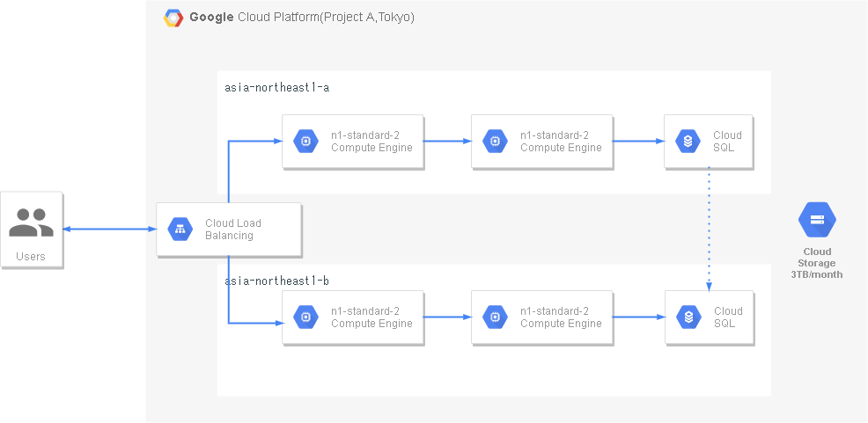Click second Compute Engine icon in asia-northeast1-a
This screenshot has width=868, height=423.
[495, 141]
